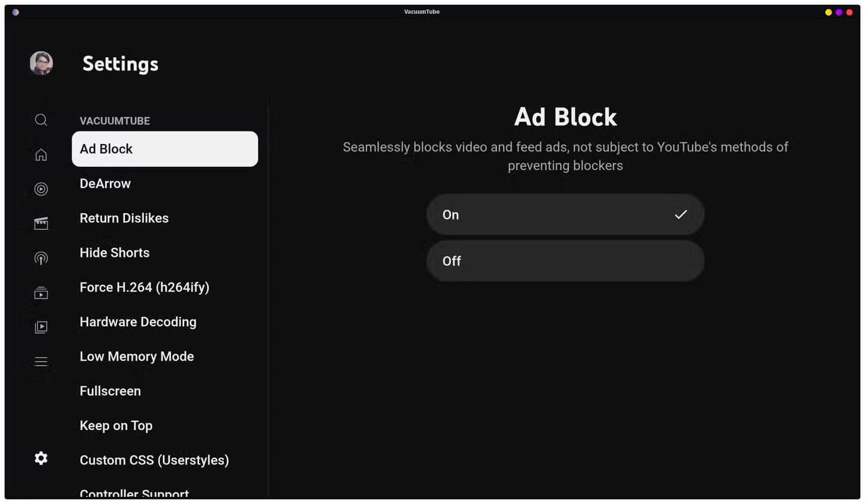
Task: Open the Return Dislikes section
Action: pos(124,218)
